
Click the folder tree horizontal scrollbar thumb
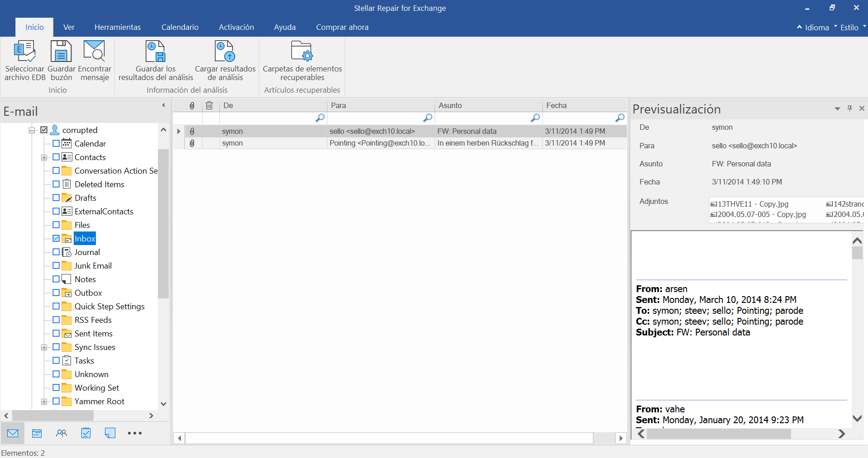tap(53, 416)
